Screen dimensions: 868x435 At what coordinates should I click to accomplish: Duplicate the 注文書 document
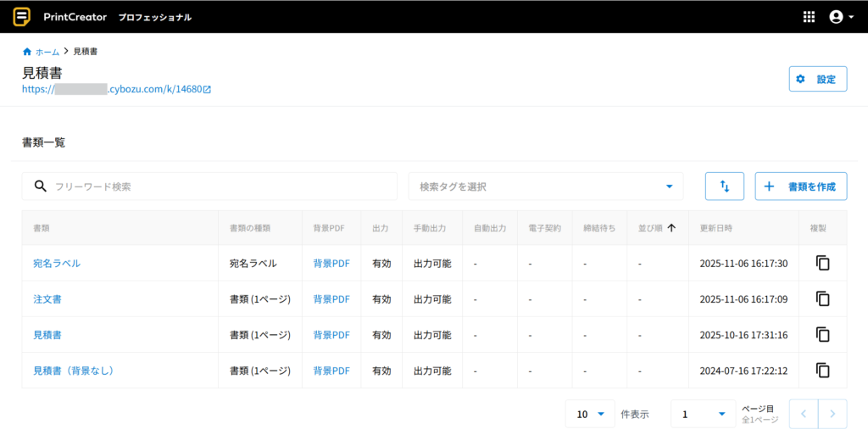pyautogui.click(x=822, y=299)
